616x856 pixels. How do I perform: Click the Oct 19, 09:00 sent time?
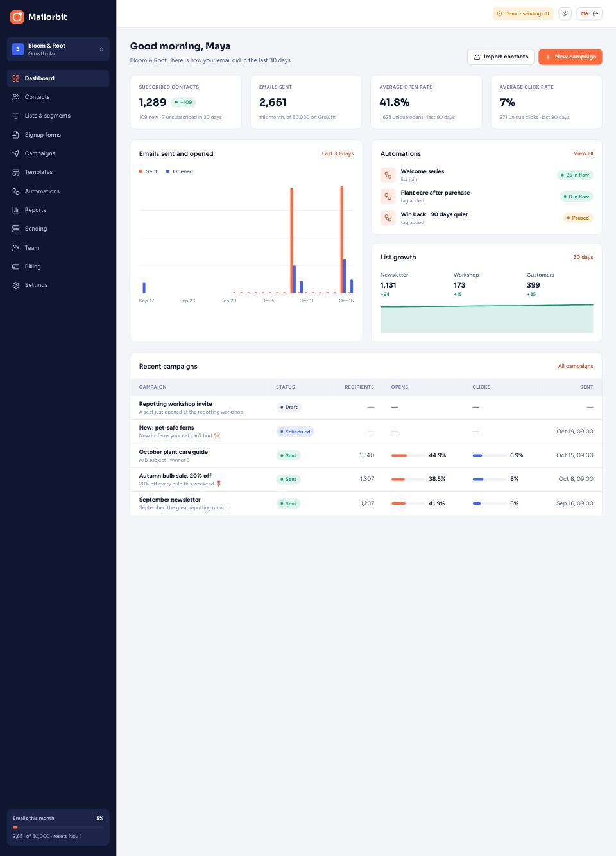coord(575,432)
